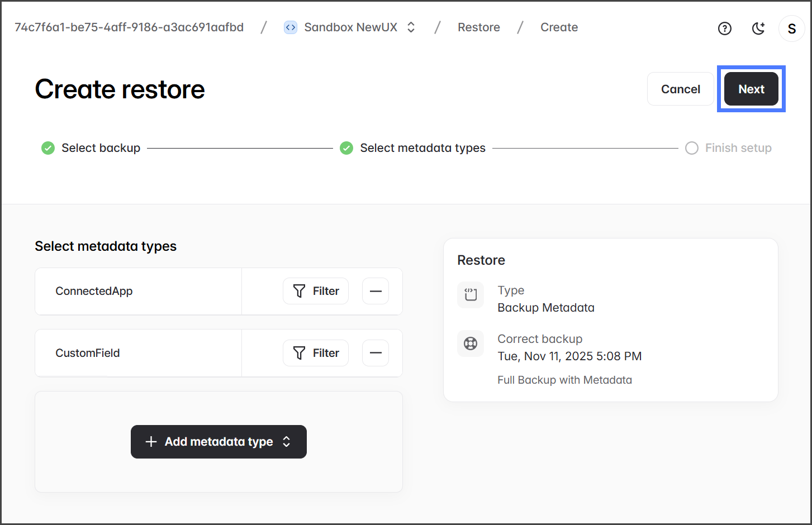Remove the CustomField metadata type
The image size is (812, 525).
pos(376,353)
